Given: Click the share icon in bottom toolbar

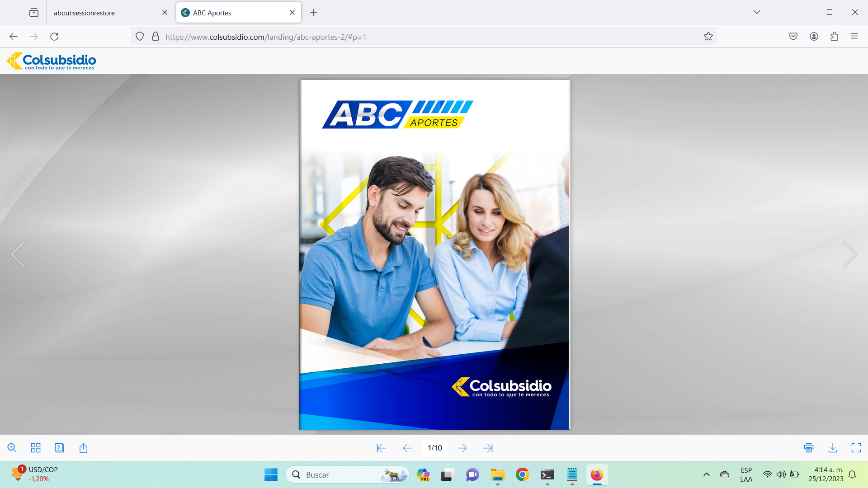Looking at the screenshot, I should (83, 448).
